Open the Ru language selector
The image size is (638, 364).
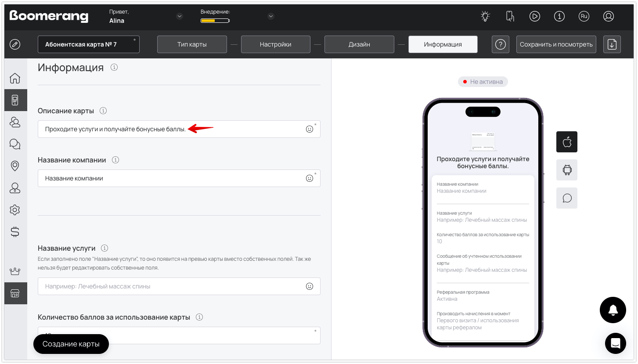[584, 16]
